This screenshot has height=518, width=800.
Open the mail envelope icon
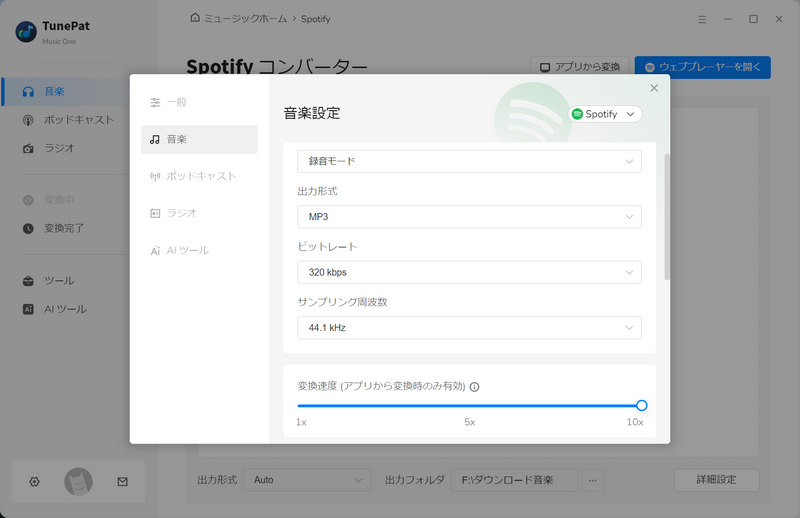[122, 481]
